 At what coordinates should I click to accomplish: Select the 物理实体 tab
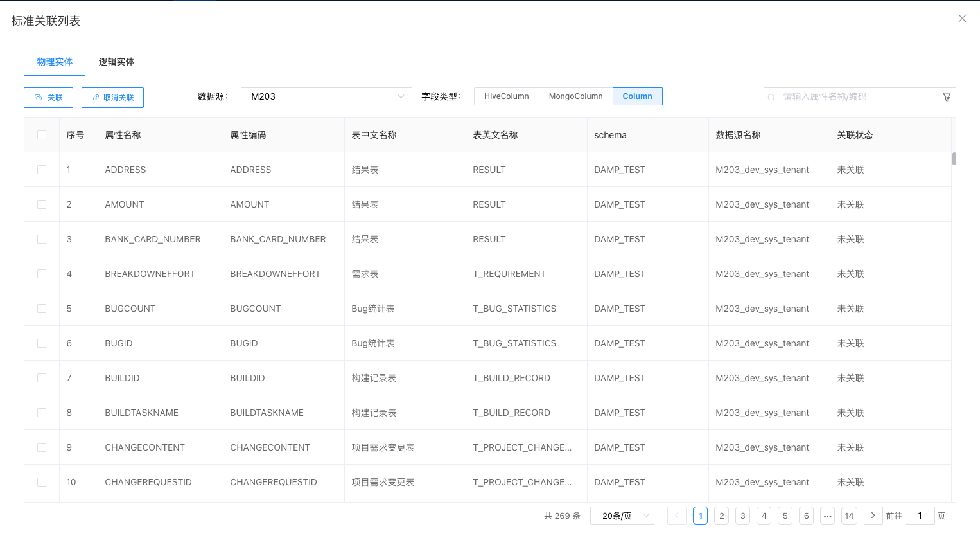tap(55, 62)
